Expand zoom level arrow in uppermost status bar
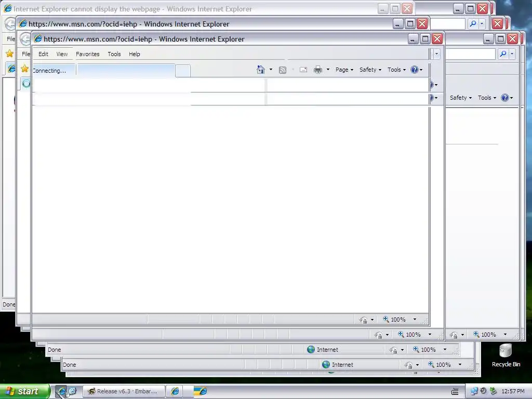532x399 pixels. coord(415,320)
